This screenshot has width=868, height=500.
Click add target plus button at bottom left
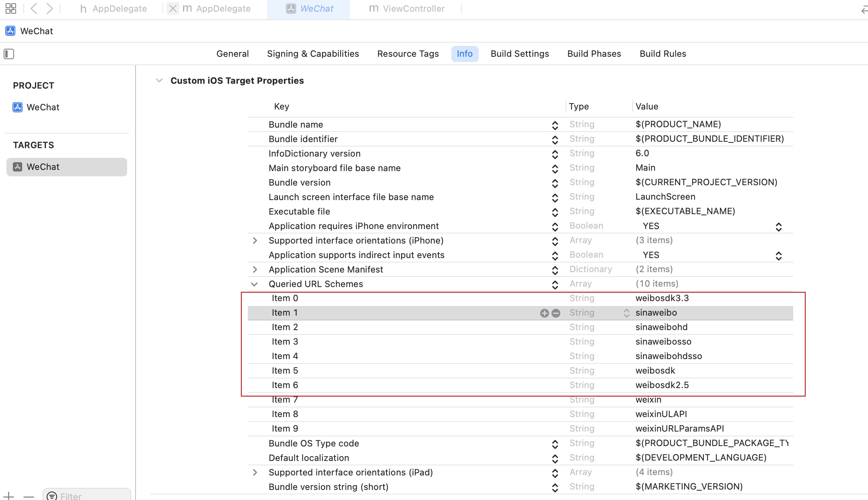click(x=9, y=496)
